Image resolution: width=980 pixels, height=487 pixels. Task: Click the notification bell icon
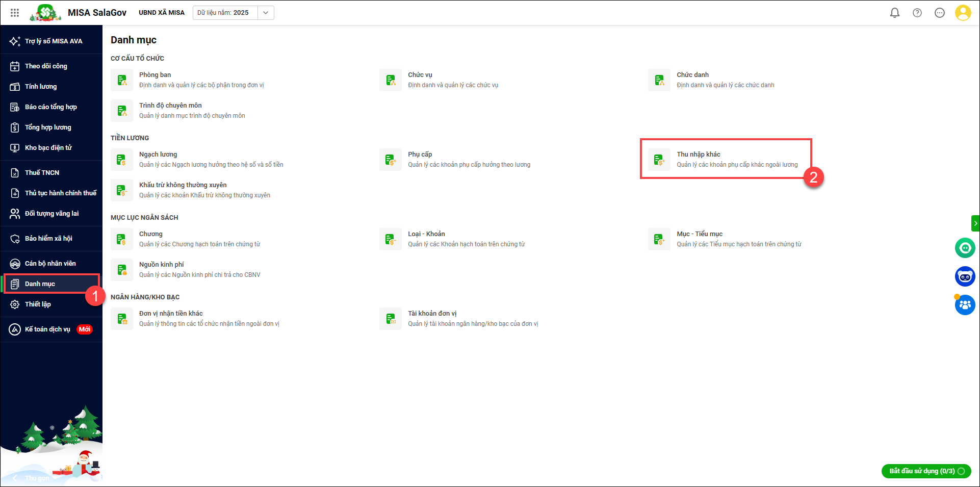pos(894,13)
